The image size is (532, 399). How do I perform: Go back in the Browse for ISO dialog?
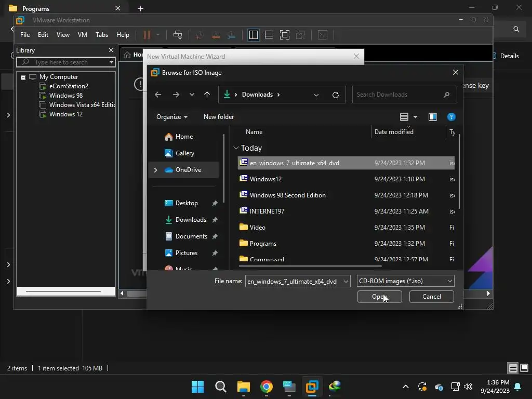pyautogui.click(x=158, y=95)
